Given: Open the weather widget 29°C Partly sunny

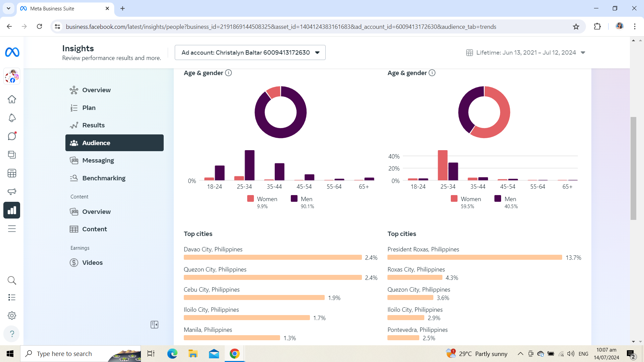Looking at the screenshot, I should click(477, 354).
